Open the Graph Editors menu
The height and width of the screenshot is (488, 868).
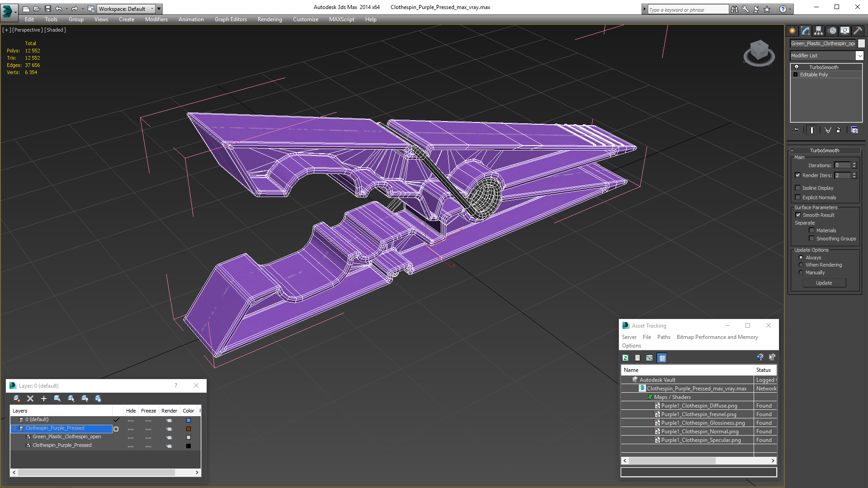pyautogui.click(x=231, y=19)
